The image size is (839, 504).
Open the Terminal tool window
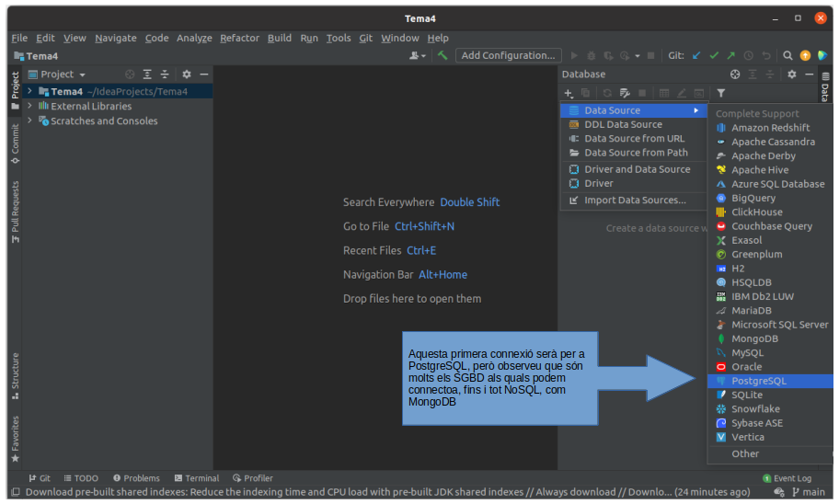(196, 477)
